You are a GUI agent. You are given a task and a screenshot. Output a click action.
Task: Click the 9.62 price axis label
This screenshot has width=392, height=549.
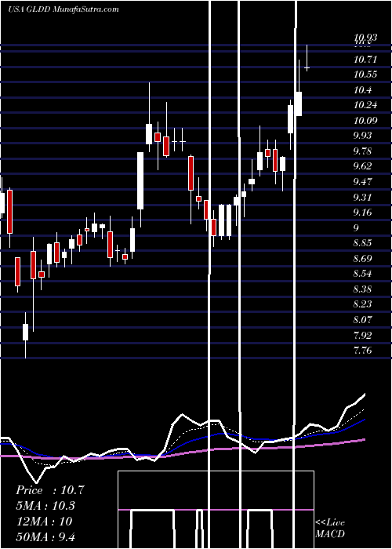coord(362,166)
